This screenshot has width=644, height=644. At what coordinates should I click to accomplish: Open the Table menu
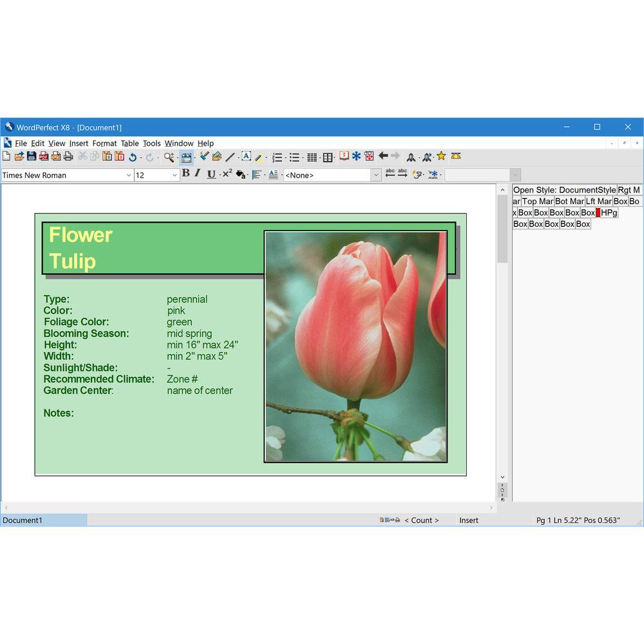point(129,144)
